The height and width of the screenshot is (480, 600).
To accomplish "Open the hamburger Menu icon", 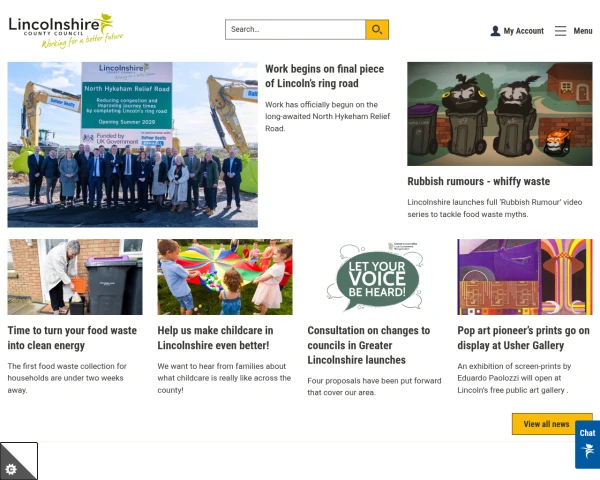I will pyautogui.click(x=560, y=31).
